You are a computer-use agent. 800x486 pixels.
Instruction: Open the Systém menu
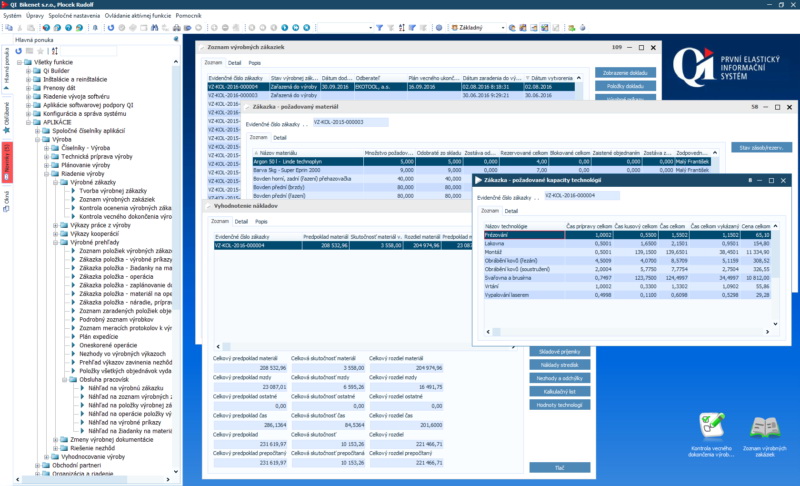(x=12, y=16)
